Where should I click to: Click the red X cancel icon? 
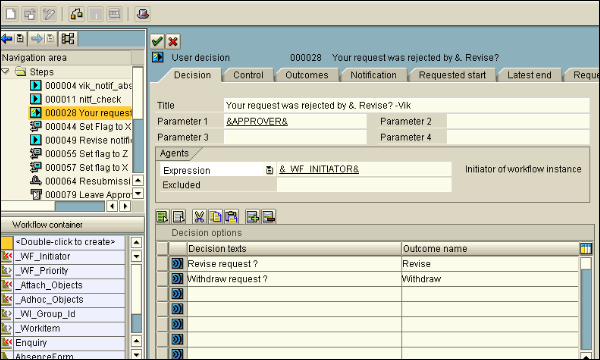pyautogui.click(x=173, y=41)
